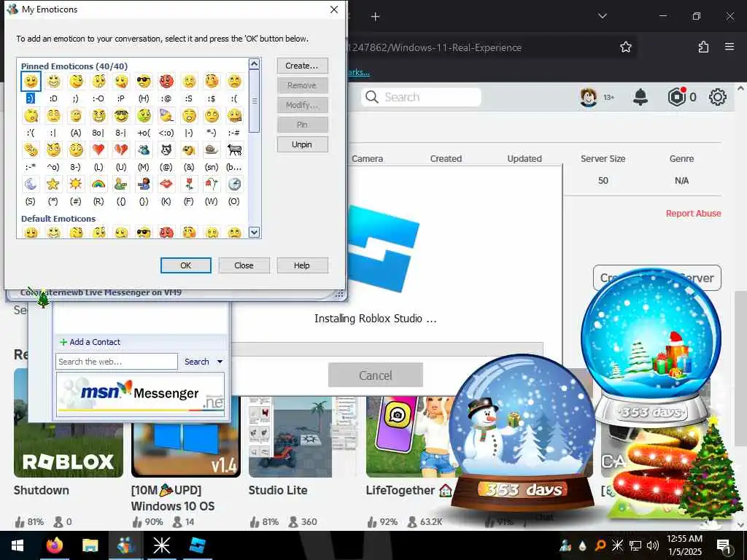Click the Unpin button
This screenshot has width=747, height=560.
[x=302, y=144]
